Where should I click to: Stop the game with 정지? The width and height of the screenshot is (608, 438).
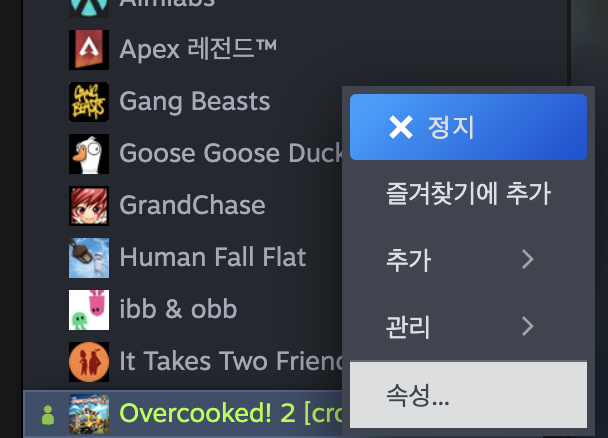[468, 127]
